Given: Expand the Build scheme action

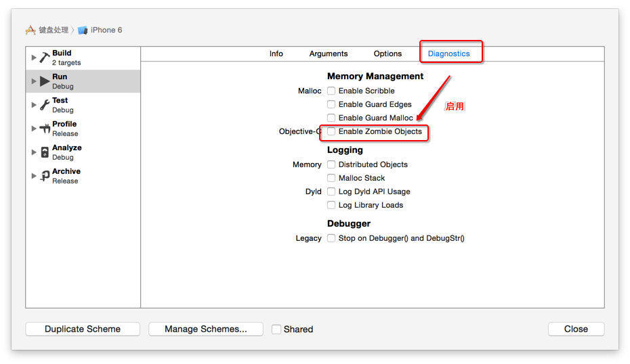Looking at the screenshot, I should tap(34, 58).
